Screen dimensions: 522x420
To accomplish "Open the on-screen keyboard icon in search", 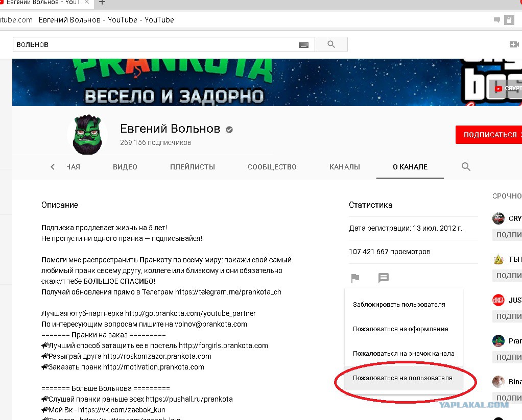I will coord(303,45).
